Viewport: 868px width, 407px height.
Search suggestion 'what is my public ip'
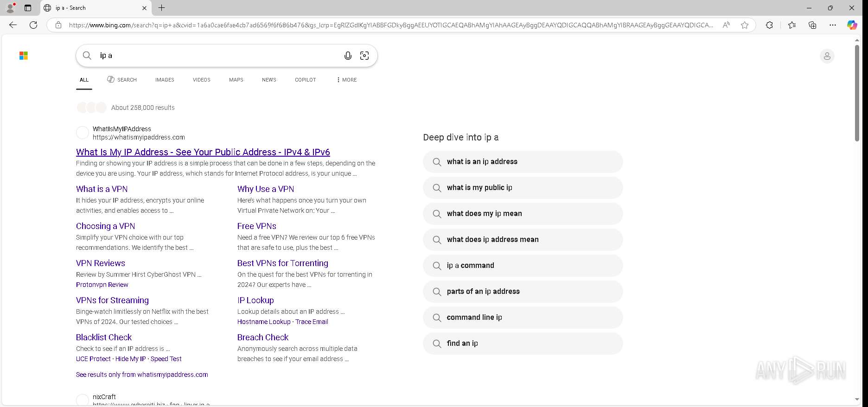pos(523,188)
